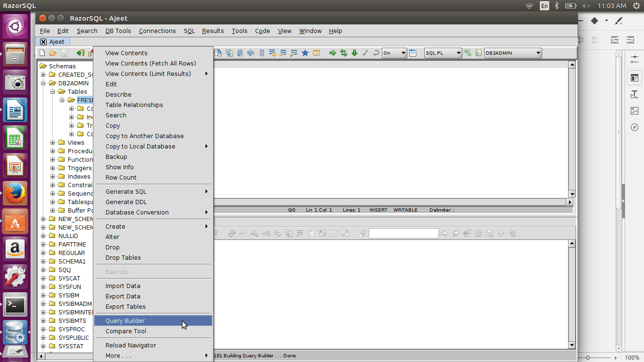Click the blue star favorites icon
644x362 pixels.
(x=305, y=53)
